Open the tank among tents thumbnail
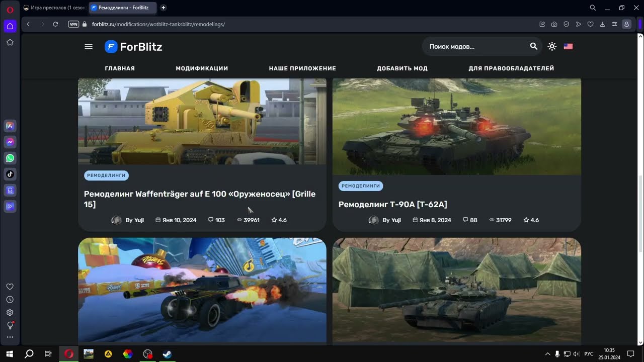 point(457,290)
